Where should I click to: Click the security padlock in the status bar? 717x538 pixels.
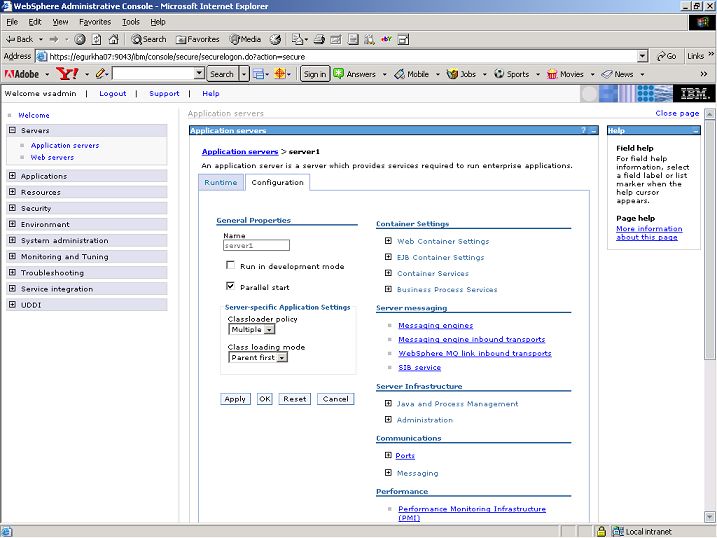click(x=601, y=531)
